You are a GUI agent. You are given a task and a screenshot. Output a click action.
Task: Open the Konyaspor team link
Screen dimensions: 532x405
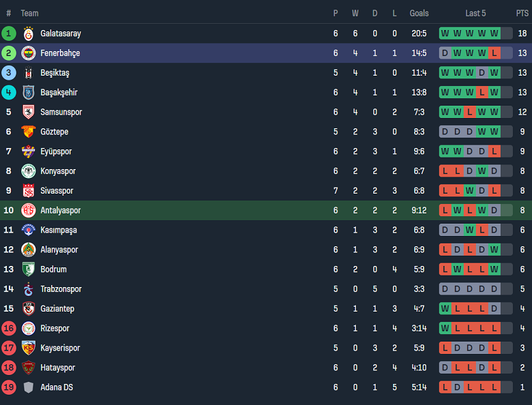(x=58, y=171)
